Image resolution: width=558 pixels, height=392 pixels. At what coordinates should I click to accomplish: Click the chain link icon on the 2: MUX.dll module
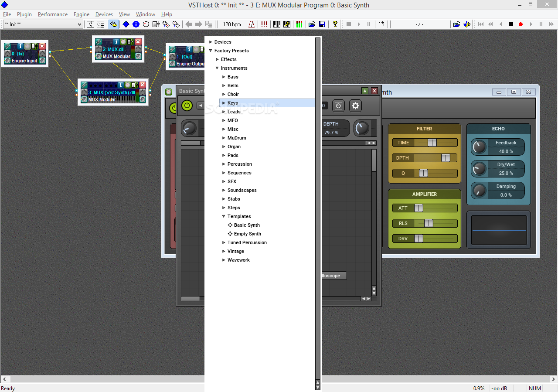(99, 41)
